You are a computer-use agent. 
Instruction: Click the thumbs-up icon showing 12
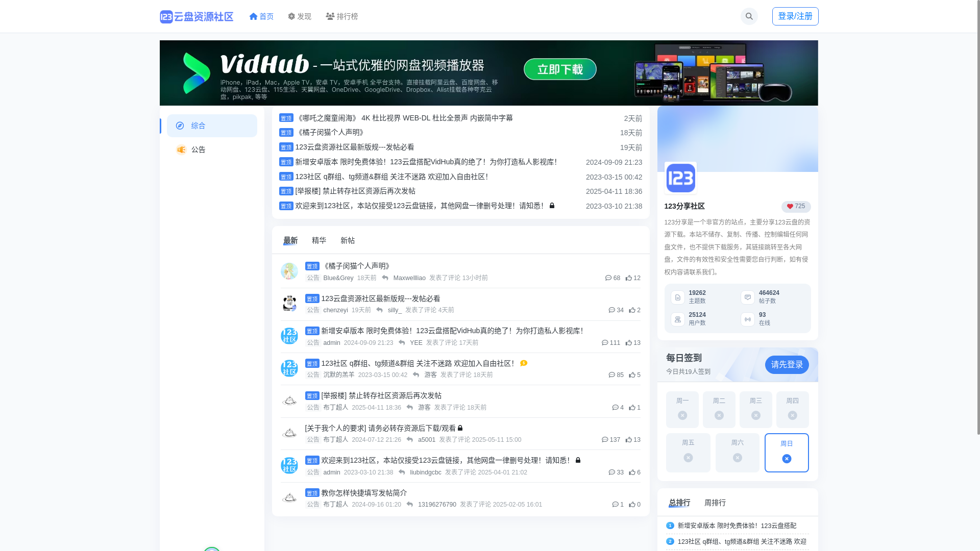[x=629, y=278]
